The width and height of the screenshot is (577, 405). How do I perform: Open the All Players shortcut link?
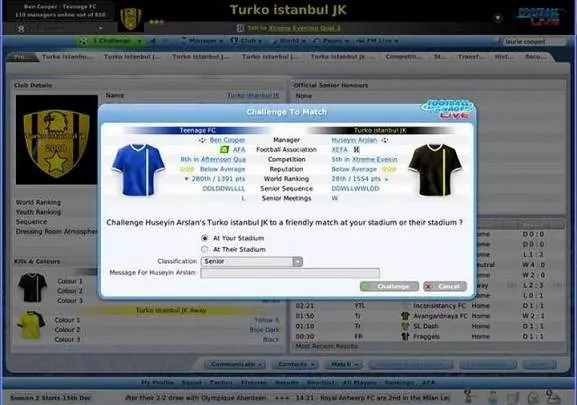click(360, 383)
